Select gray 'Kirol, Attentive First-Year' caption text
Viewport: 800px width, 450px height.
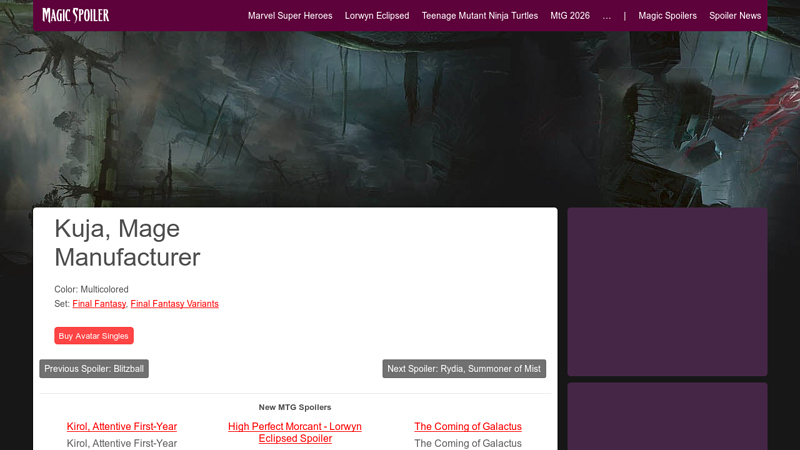click(x=122, y=443)
